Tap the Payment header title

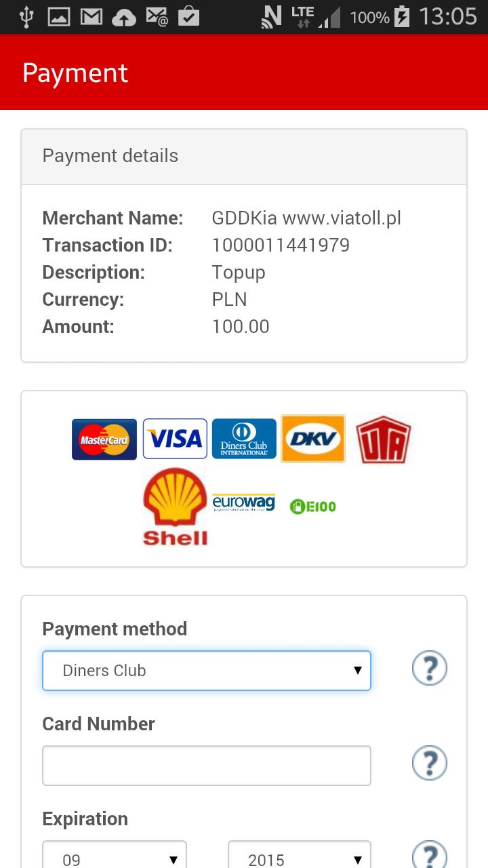pyautogui.click(x=75, y=73)
